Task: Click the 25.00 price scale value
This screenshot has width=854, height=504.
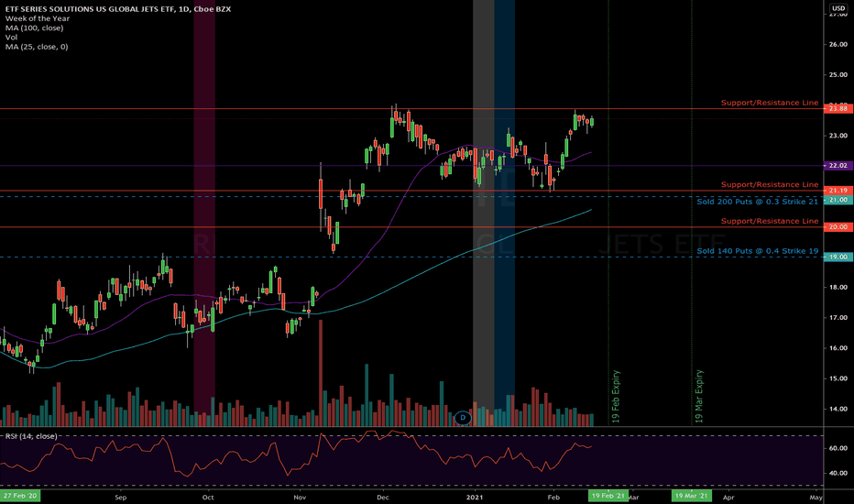Action: coord(838,74)
